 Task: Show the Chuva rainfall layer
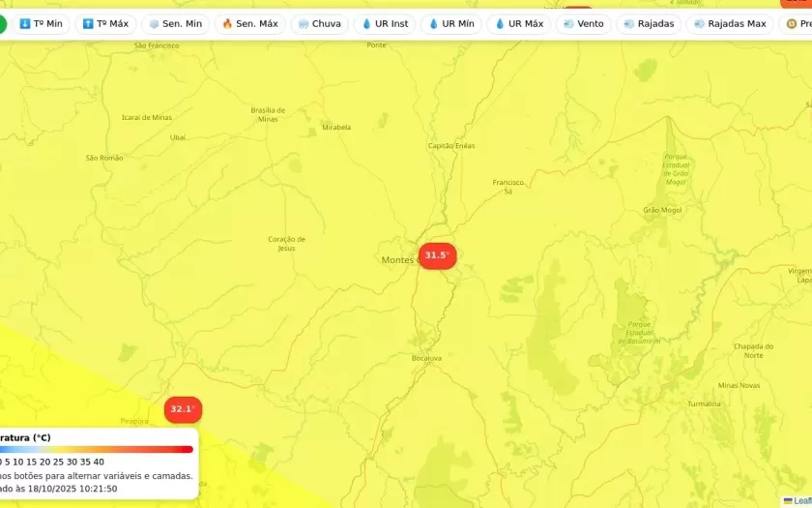click(x=320, y=24)
